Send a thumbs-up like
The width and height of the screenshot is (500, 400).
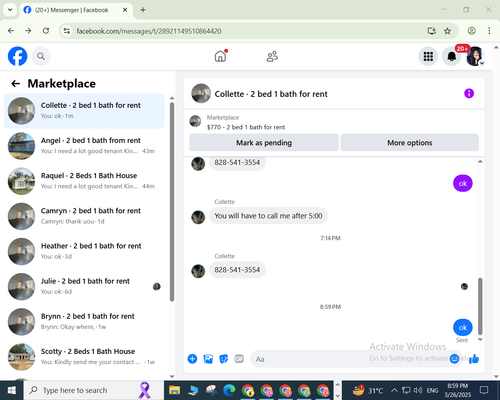(474, 359)
